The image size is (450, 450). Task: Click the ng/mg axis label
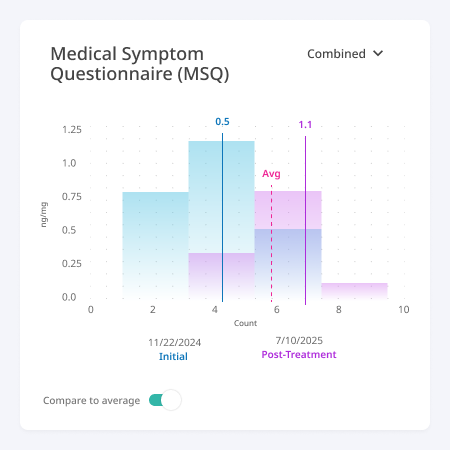click(x=44, y=215)
